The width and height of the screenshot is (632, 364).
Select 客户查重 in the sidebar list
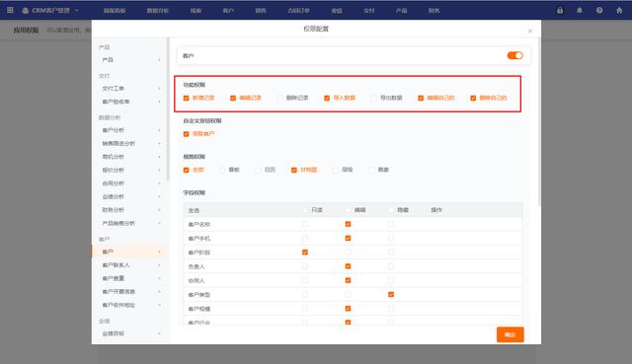pos(114,278)
